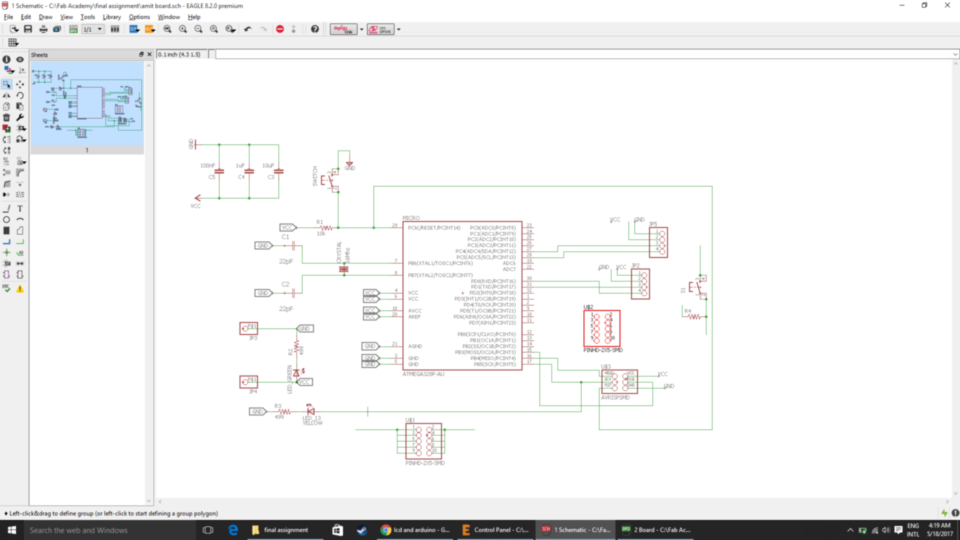960x540 pixels.
Task: Click the Zoom out icon
Action: pos(198,29)
